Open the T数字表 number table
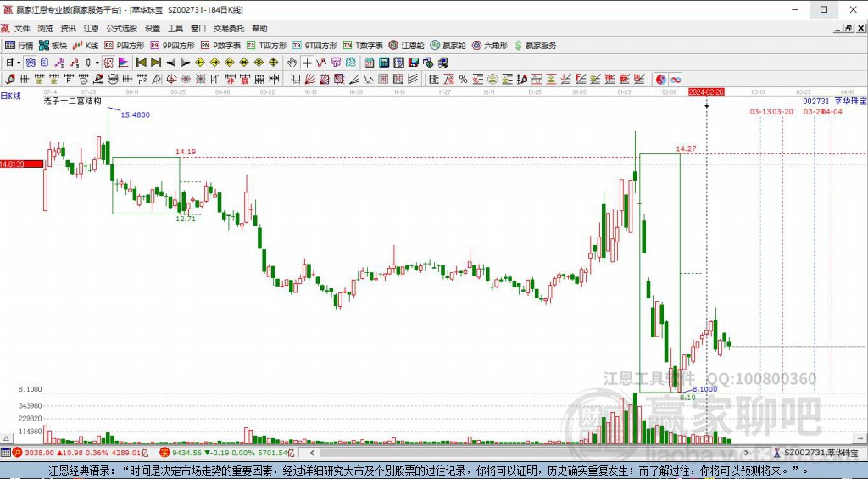Screen dimensions: 868x479 (363, 46)
